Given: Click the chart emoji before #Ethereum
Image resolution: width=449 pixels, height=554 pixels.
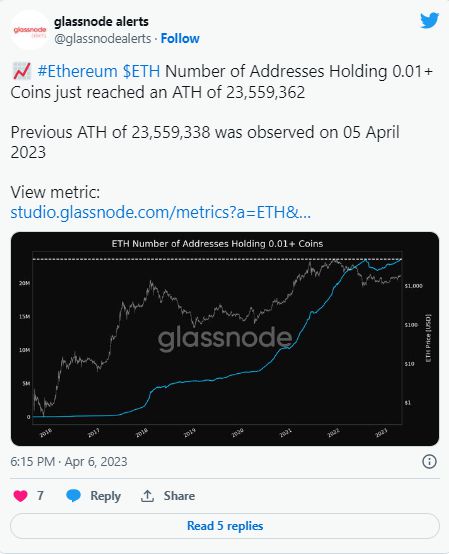Looking at the screenshot, I should tap(22, 71).
